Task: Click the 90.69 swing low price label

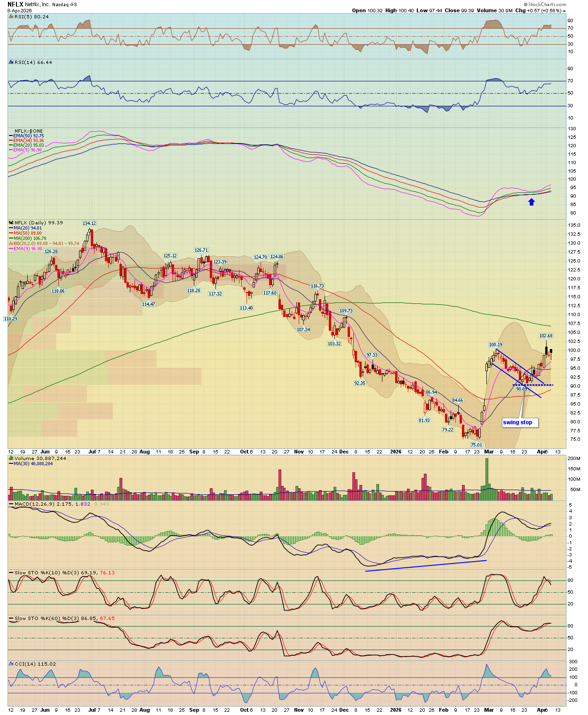Action: 522,389
